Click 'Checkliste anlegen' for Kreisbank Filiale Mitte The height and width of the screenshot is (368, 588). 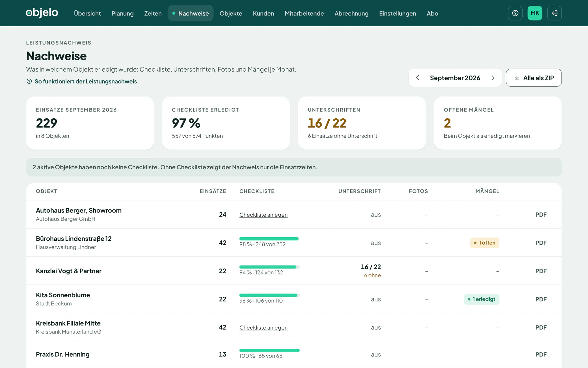263,328
